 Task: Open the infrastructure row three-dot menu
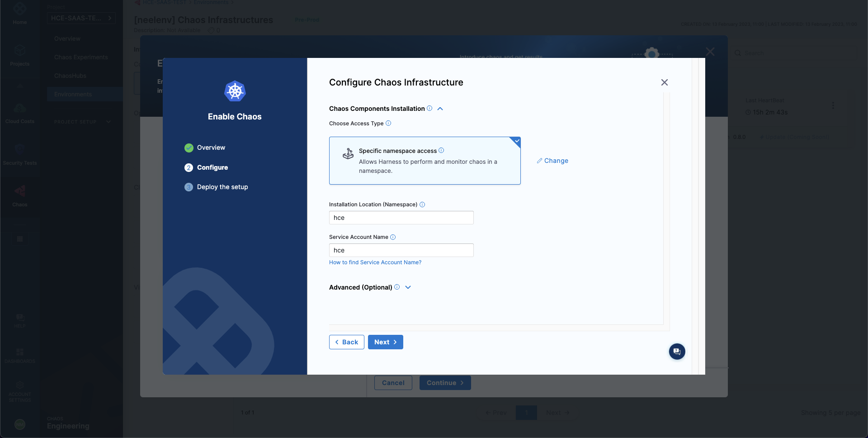[x=833, y=105]
